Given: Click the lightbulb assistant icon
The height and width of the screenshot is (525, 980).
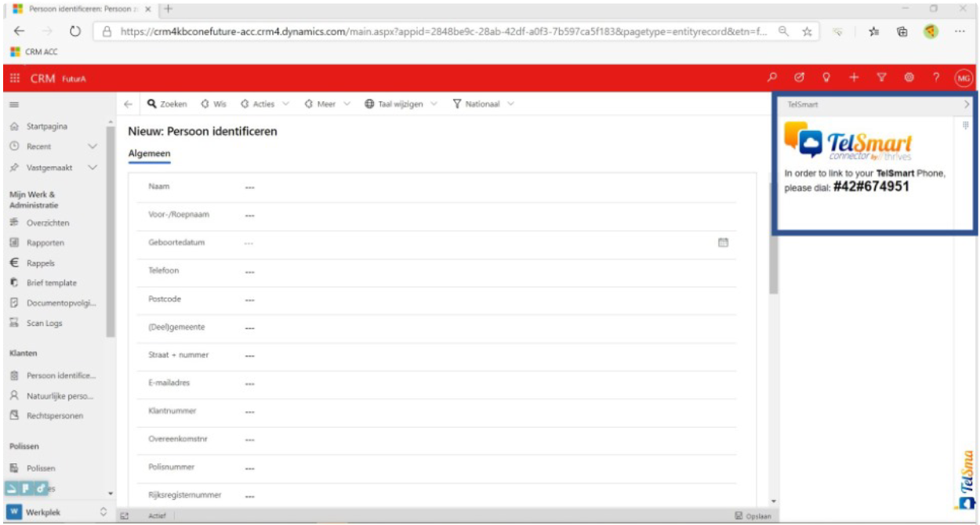Looking at the screenshot, I should [x=826, y=78].
